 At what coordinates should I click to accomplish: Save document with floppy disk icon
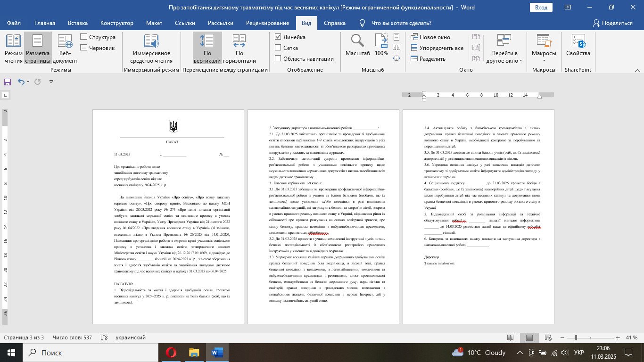8,82
